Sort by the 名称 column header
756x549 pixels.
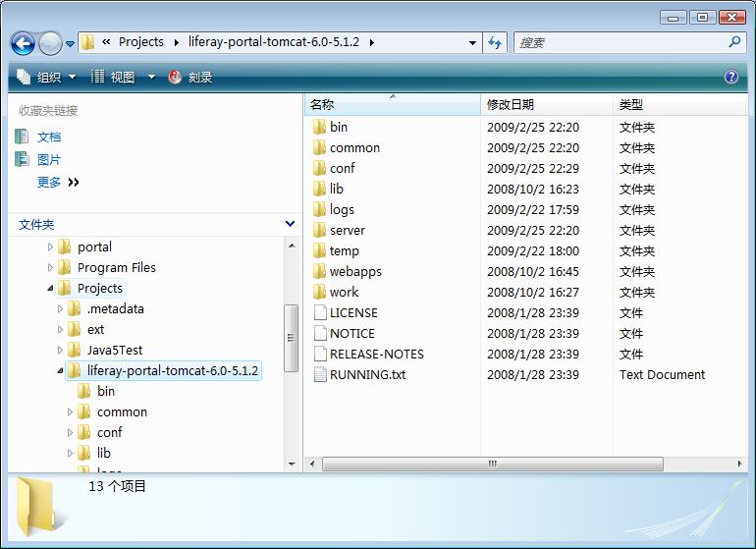393,105
